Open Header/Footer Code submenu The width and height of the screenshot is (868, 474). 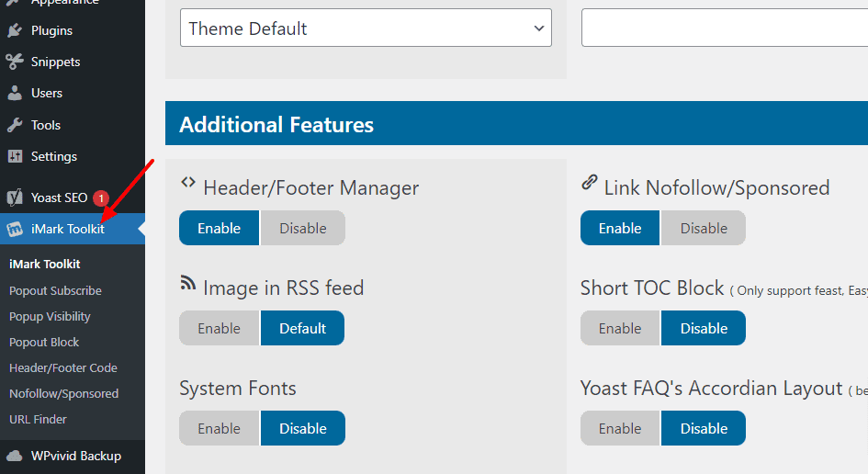pyautogui.click(x=63, y=367)
